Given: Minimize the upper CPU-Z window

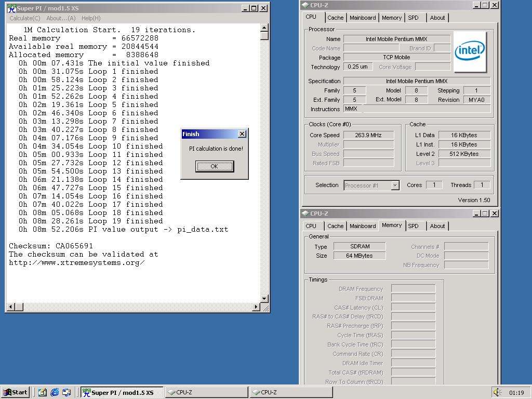Looking at the screenshot, I should (477, 5).
